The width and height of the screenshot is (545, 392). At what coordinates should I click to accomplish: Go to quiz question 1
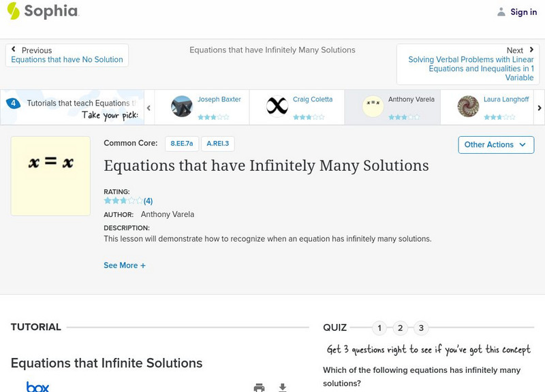tap(379, 328)
